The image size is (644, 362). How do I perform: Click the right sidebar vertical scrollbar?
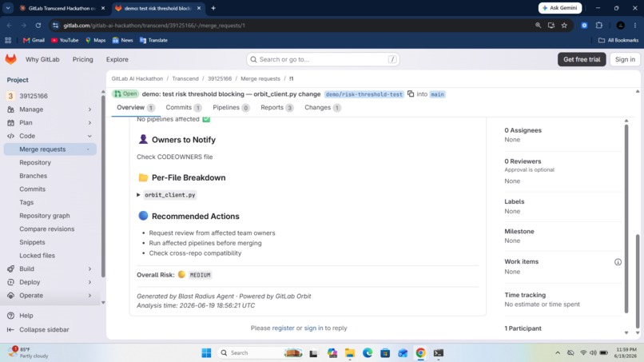click(626, 218)
